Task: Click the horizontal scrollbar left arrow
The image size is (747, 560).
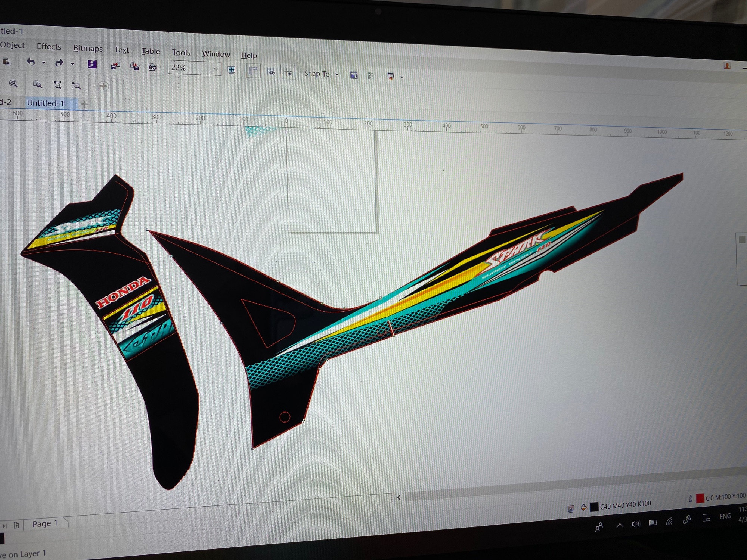Action: click(x=399, y=497)
